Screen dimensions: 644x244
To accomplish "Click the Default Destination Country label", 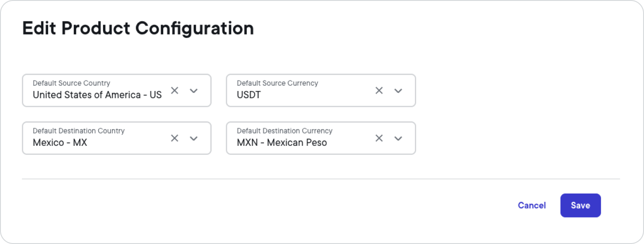I will tap(79, 131).
